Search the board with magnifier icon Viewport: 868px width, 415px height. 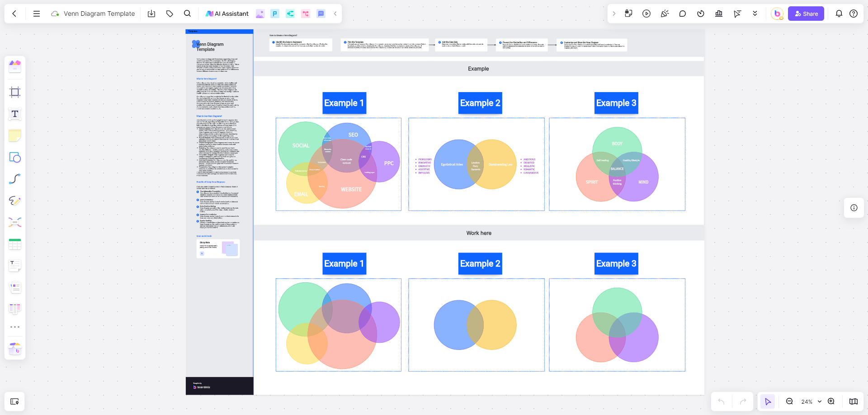(187, 14)
